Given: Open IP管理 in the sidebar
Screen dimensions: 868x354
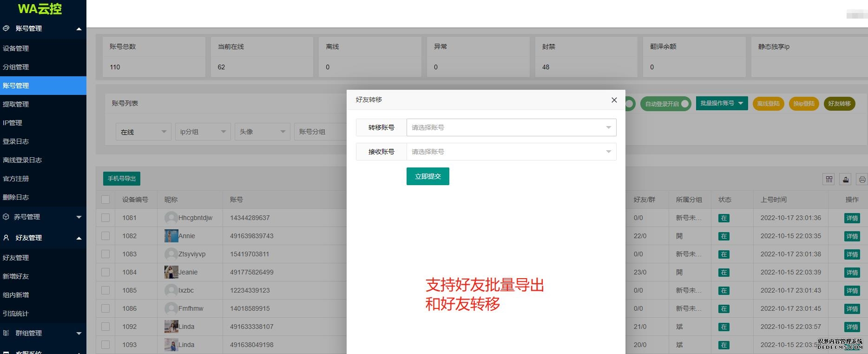Looking at the screenshot, I should click(43, 123).
